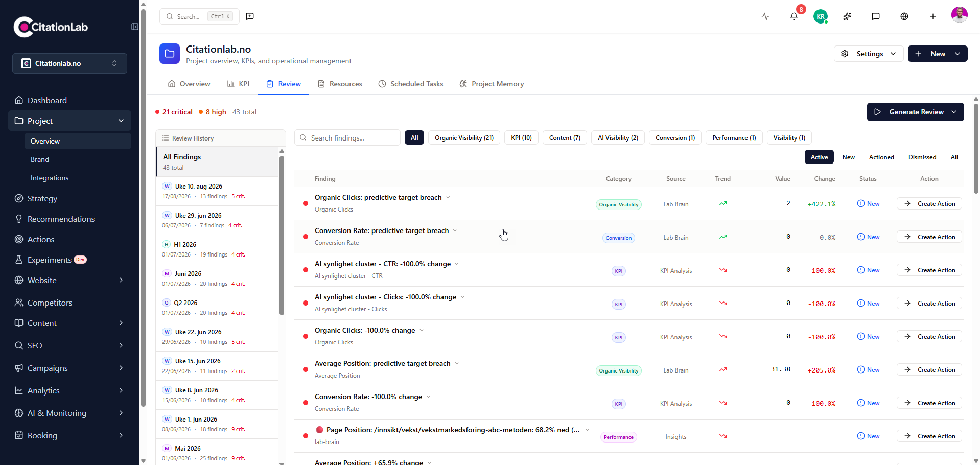Open the feedback message icon beside search
The image size is (980, 465).
pyautogui.click(x=250, y=16)
